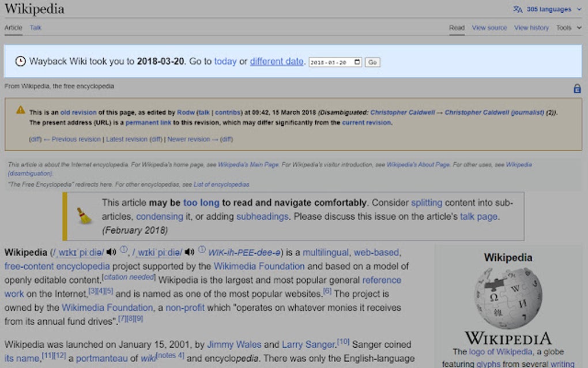588x368 pixels.
Task: Switch to the Talk tab
Action: (35, 27)
